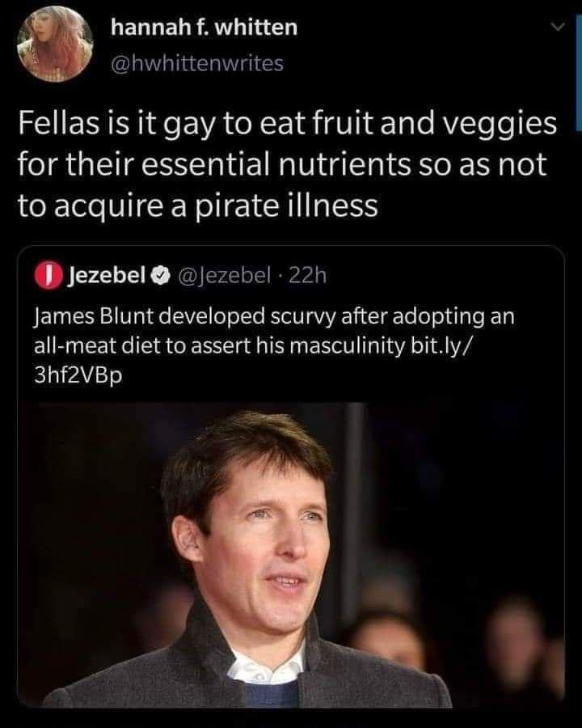Click the hannah f. whitten display name
582x728 pixels.
pyautogui.click(x=205, y=26)
